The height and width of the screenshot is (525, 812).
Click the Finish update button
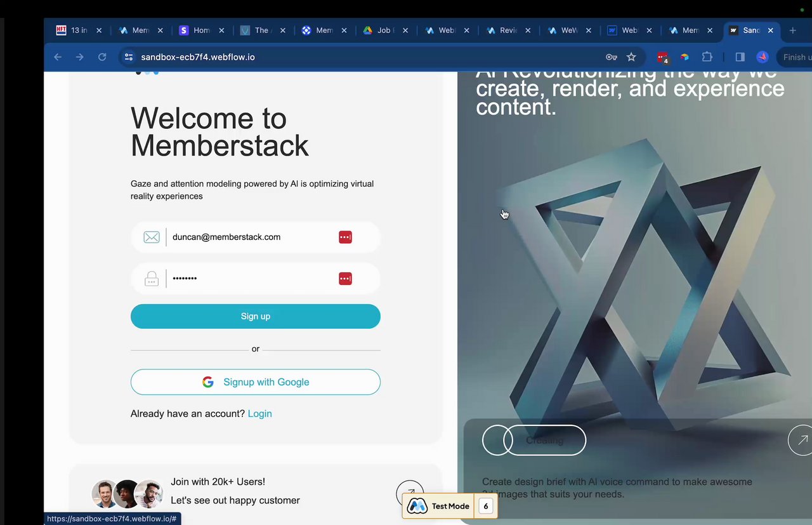point(795,57)
